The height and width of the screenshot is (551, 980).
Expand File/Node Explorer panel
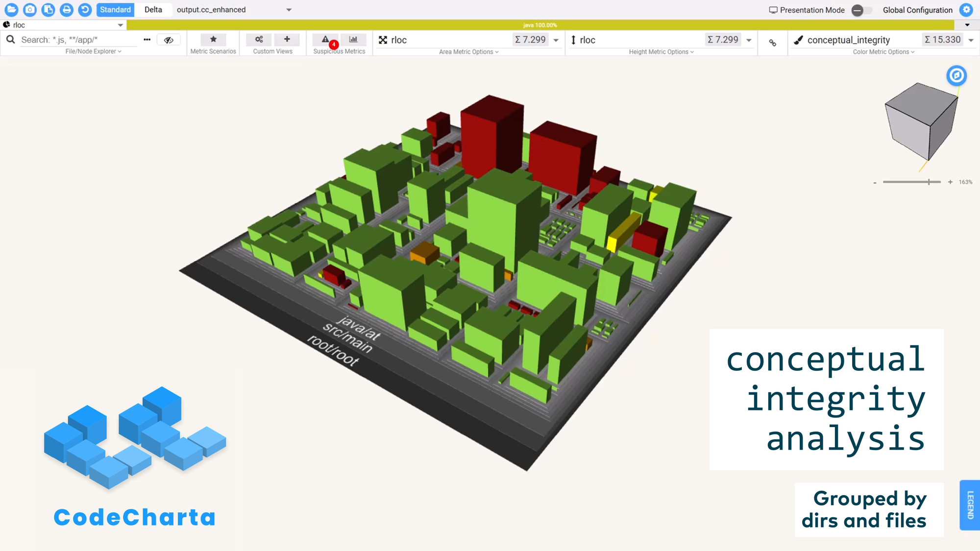click(93, 51)
